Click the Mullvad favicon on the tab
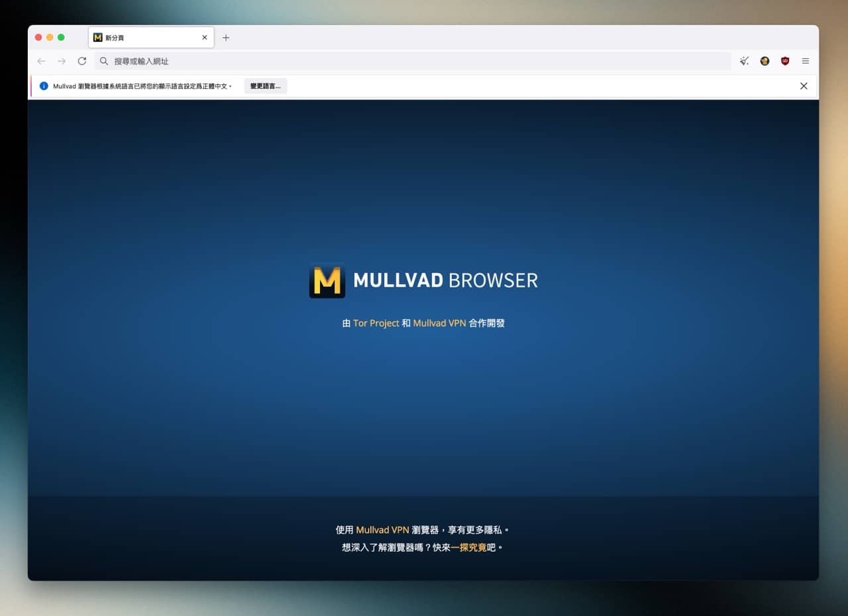 point(98,38)
